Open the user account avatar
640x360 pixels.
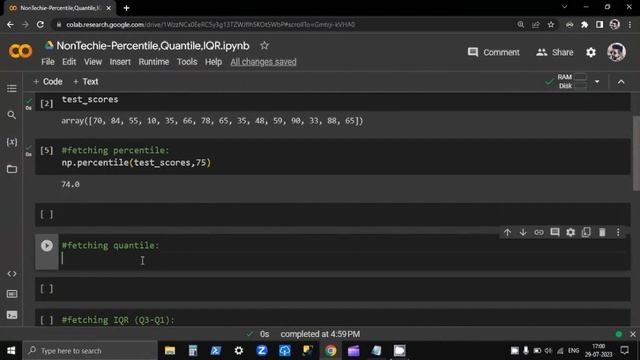pyautogui.click(x=616, y=52)
